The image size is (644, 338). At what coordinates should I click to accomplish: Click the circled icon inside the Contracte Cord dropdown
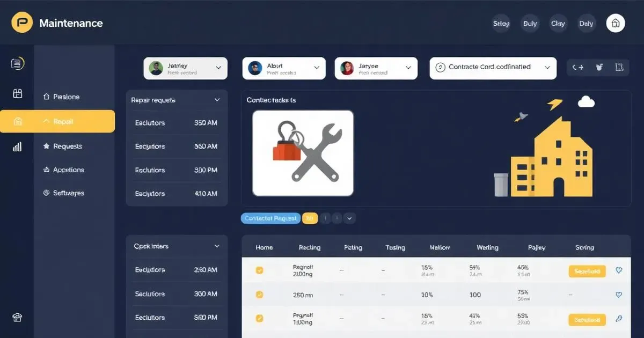coord(440,68)
